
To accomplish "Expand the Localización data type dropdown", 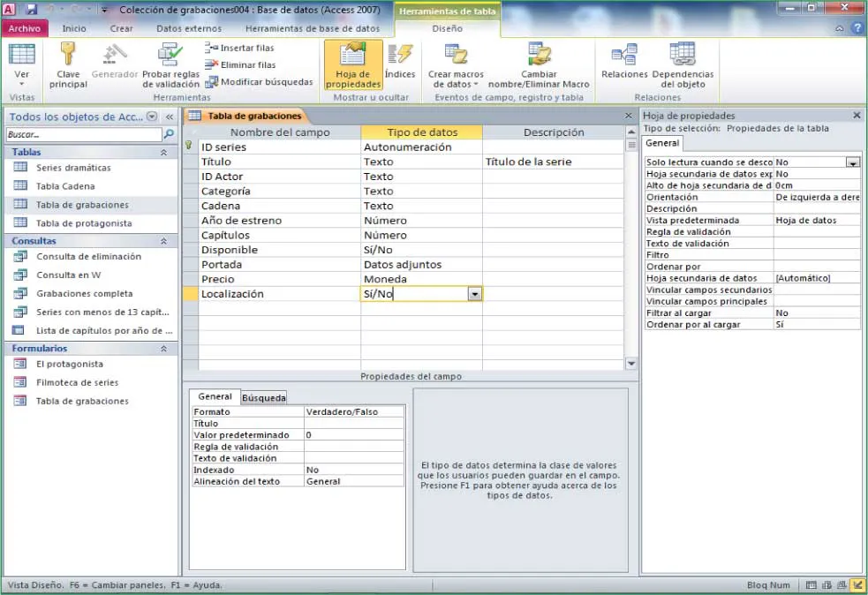I will tap(475, 295).
